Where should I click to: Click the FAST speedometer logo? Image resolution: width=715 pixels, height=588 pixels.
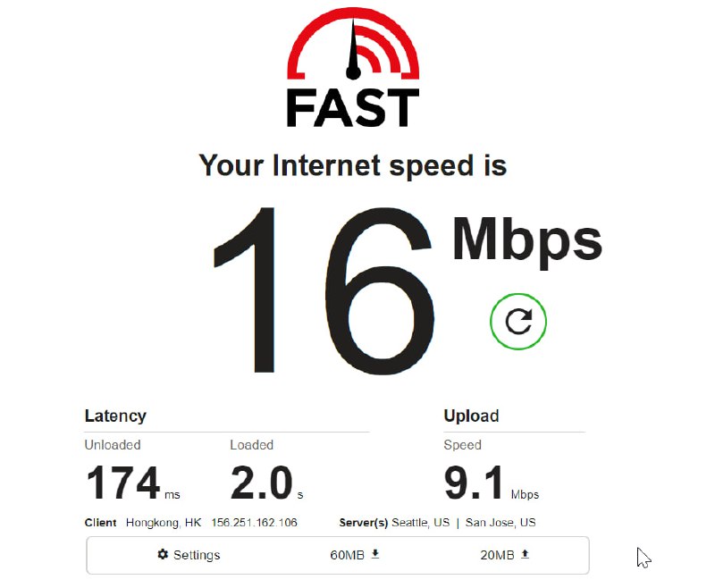point(353,44)
